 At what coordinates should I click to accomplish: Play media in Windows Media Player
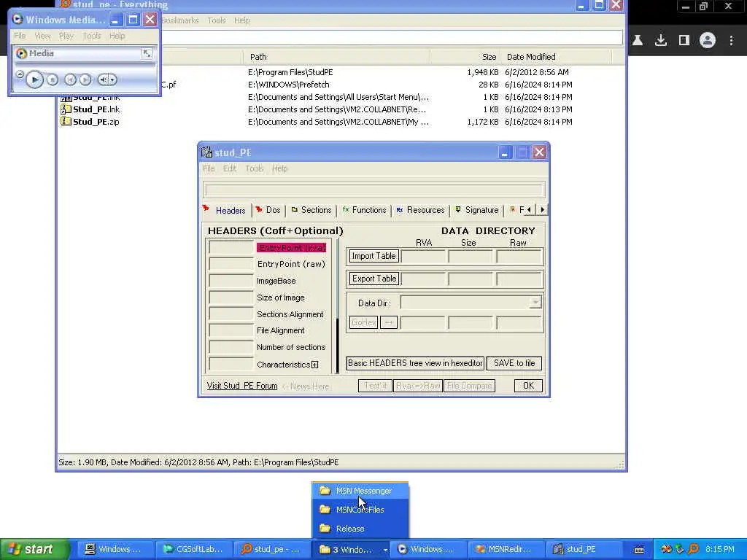pos(34,79)
